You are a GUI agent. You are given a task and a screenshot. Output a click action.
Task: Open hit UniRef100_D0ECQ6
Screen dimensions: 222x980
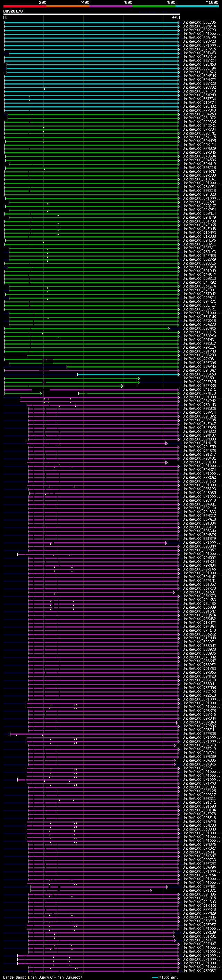(x=199, y=23)
